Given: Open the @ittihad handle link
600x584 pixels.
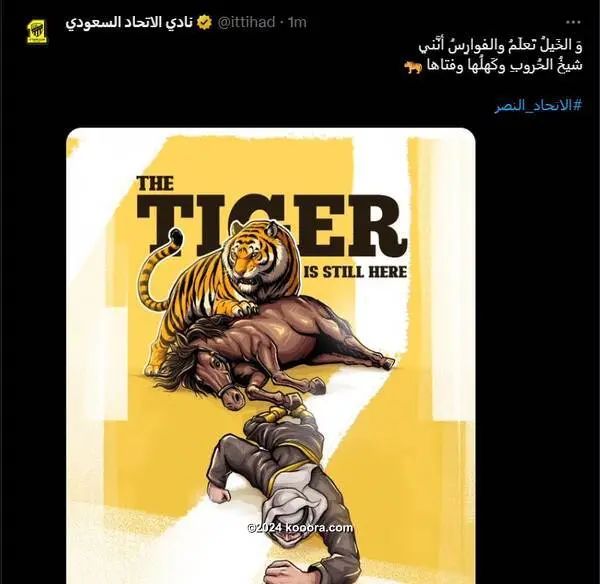Looking at the screenshot, I should coord(246,23).
